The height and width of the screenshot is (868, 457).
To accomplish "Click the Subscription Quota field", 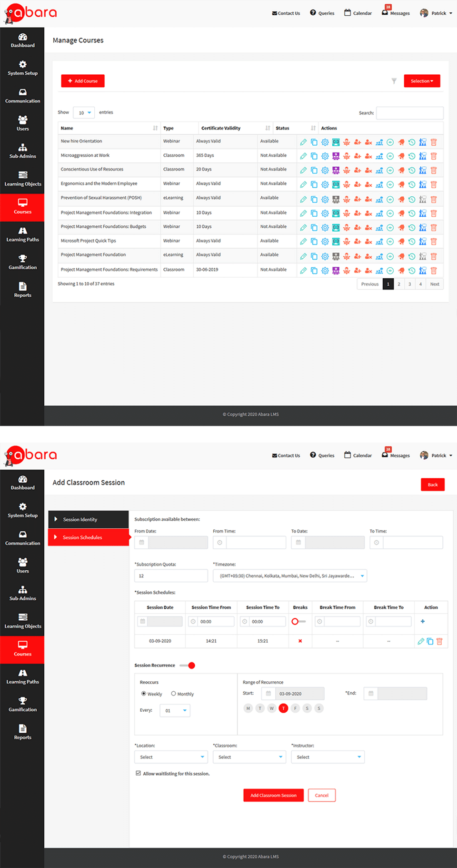I will tap(171, 575).
